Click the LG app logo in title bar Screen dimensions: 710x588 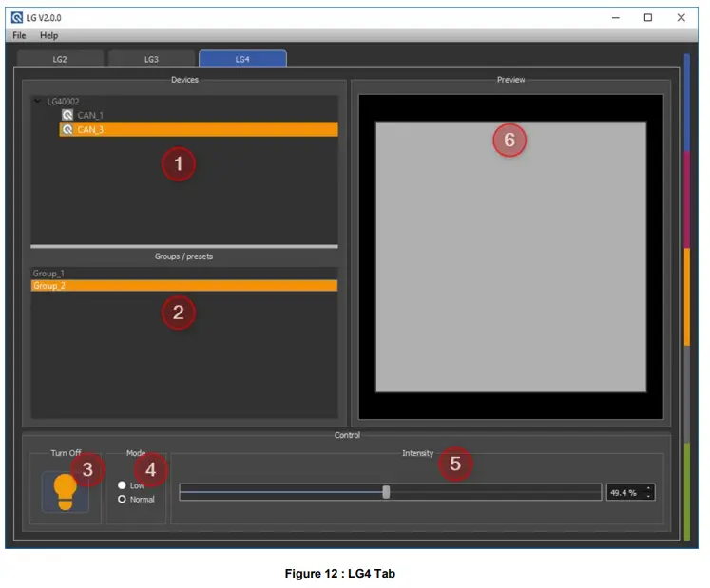click(x=17, y=18)
